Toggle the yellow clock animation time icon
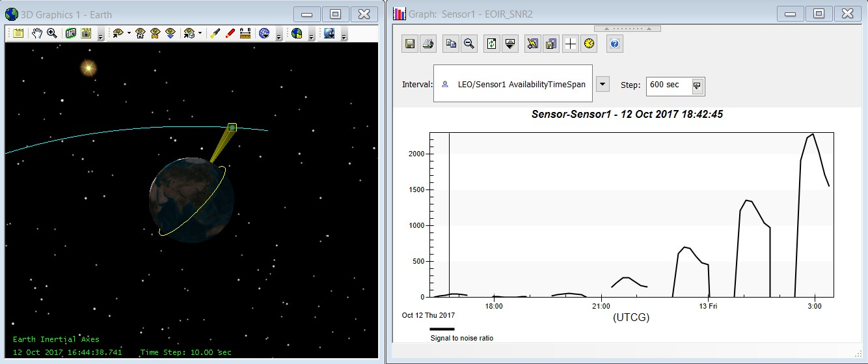Image resolution: width=868 pixels, height=364 pixels. [588, 44]
